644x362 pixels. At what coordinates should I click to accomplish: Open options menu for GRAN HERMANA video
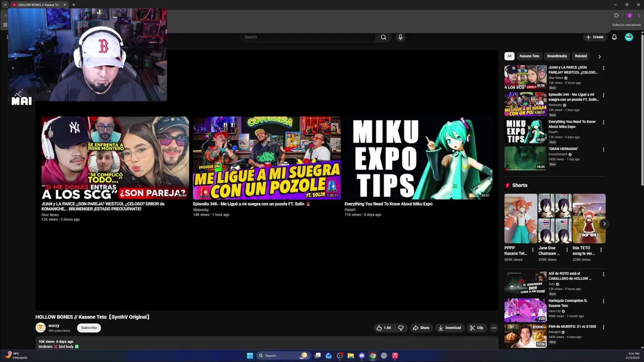(603, 149)
